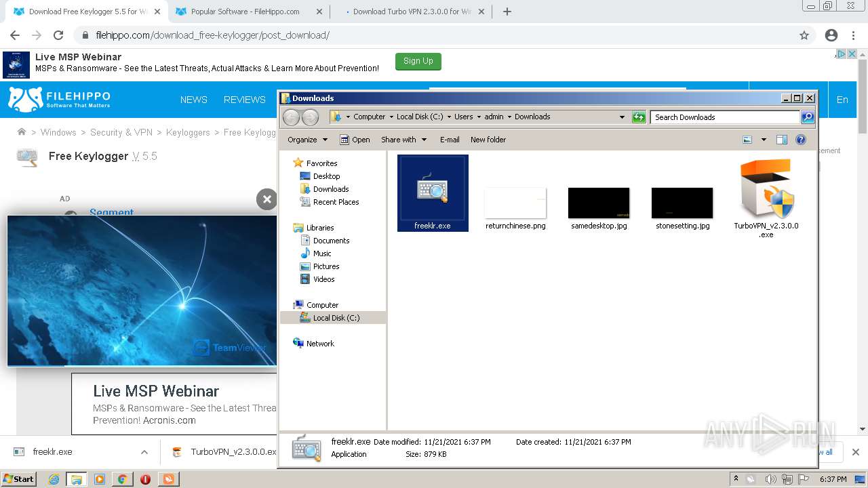Select the TurboVPN_v2.3.0.0.exe installer icon

766,189
